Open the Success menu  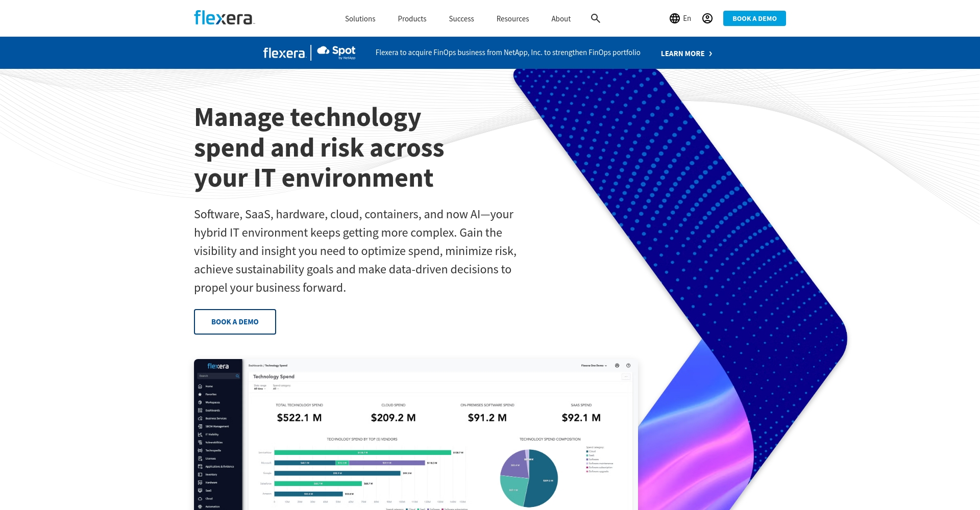pyautogui.click(x=461, y=18)
